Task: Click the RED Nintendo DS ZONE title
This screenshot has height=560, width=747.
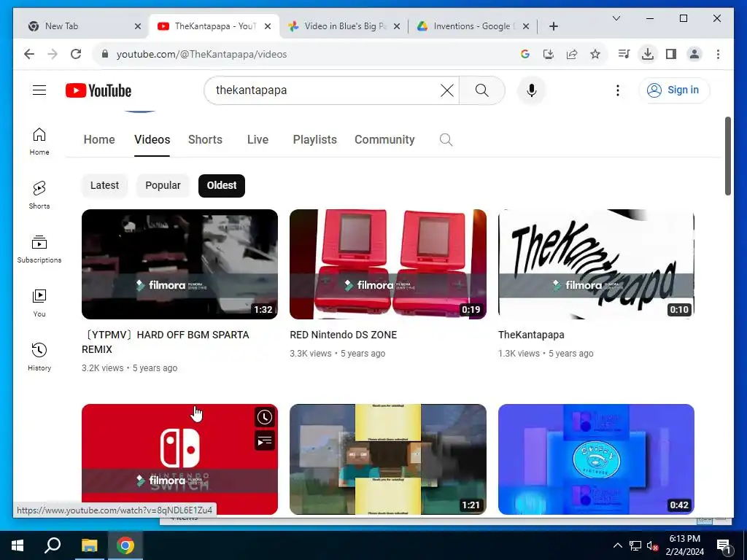Action: tap(343, 335)
